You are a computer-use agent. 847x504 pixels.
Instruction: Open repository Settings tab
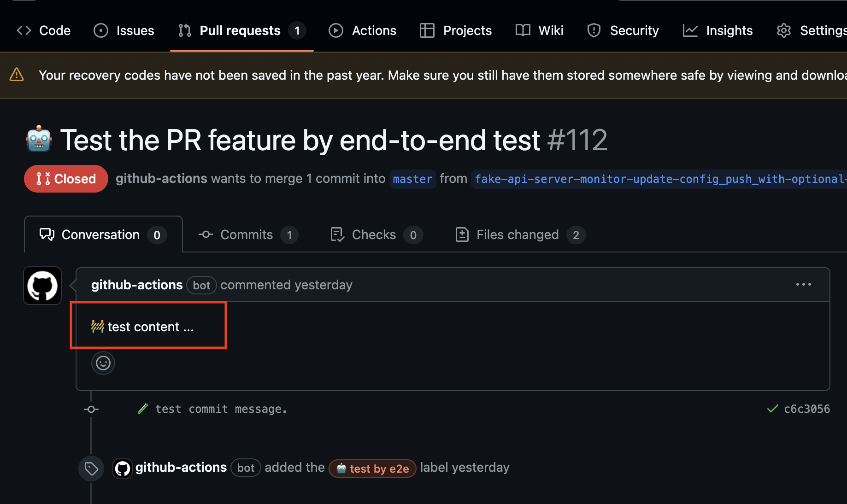tap(811, 30)
